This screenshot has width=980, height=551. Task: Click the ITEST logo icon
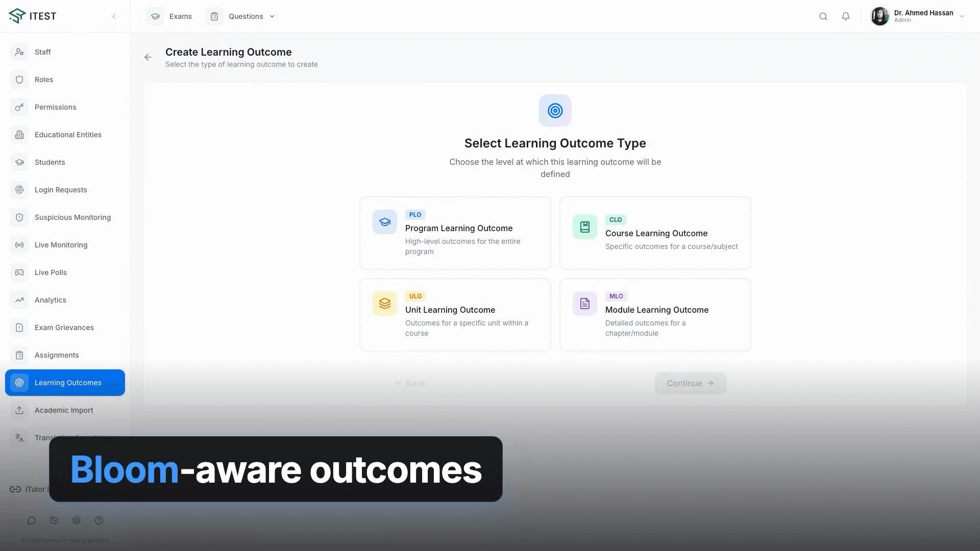(17, 16)
